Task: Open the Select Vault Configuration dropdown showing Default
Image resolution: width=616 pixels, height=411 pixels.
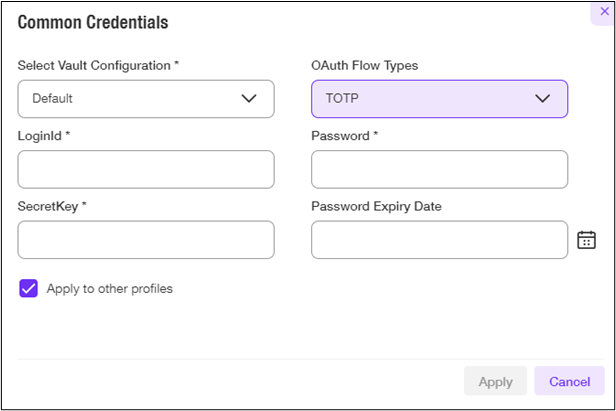Action: pyautogui.click(x=146, y=99)
